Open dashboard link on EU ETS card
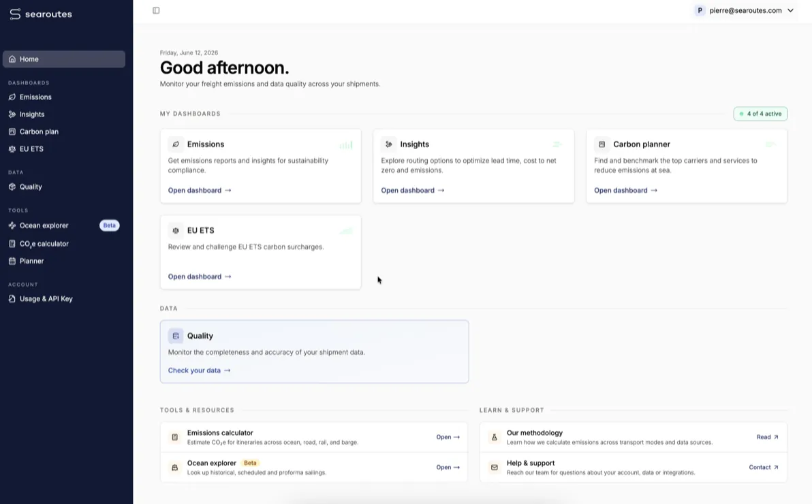 pos(200,277)
